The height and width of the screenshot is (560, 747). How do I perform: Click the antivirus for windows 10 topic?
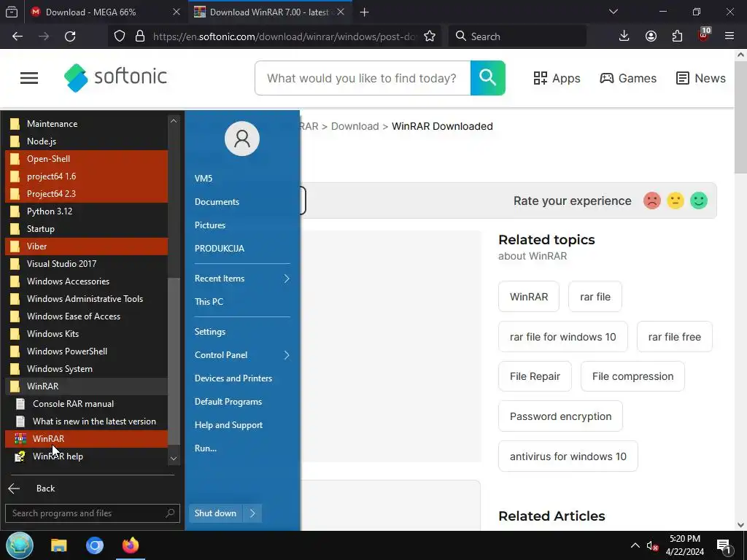[x=568, y=456]
